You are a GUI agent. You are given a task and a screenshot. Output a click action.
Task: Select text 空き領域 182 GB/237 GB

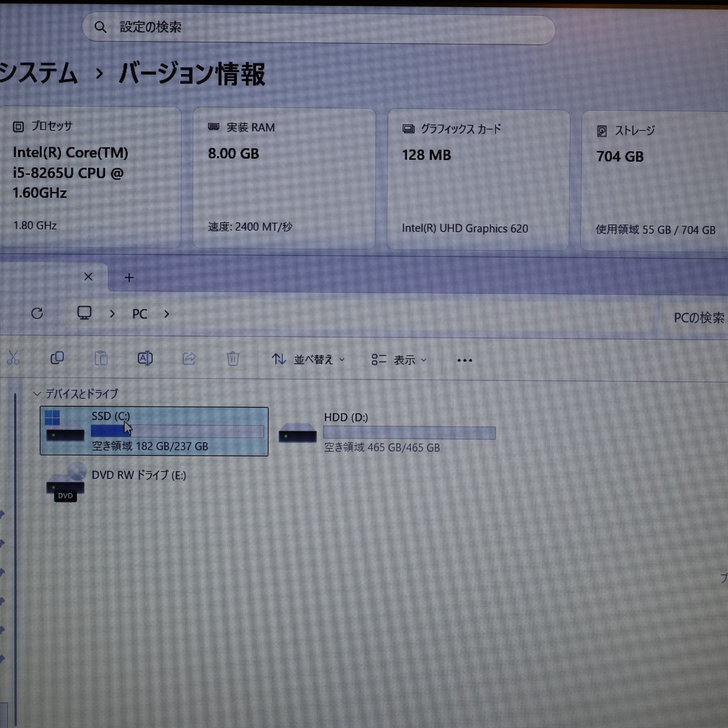tap(150, 446)
